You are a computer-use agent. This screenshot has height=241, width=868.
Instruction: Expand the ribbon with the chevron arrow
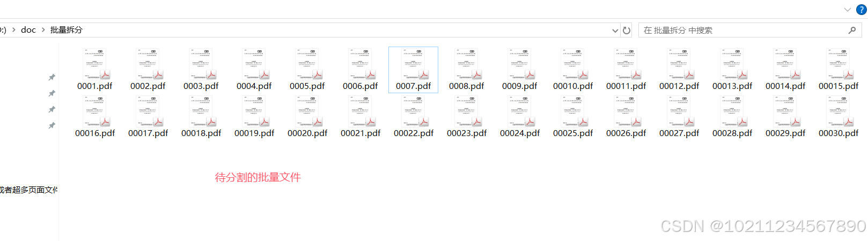click(x=848, y=10)
